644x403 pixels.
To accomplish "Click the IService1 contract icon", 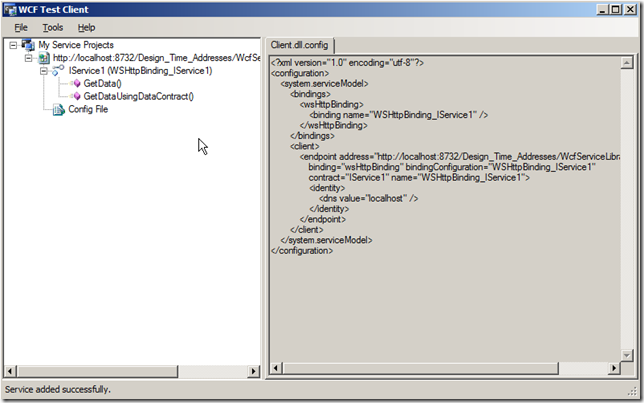I will [x=58, y=70].
